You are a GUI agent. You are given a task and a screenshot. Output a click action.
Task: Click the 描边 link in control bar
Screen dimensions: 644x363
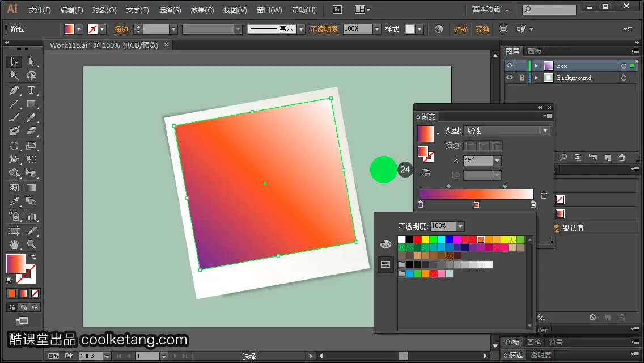click(x=121, y=29)
